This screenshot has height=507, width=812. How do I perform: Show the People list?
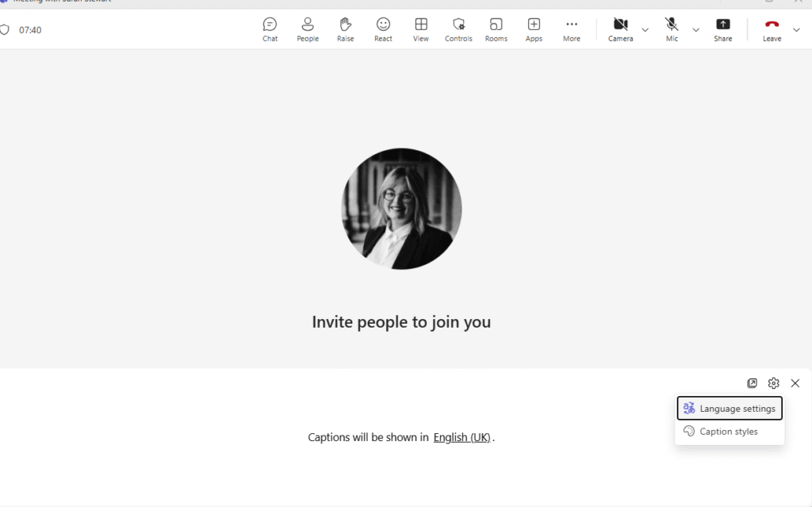tap(308, 29)
